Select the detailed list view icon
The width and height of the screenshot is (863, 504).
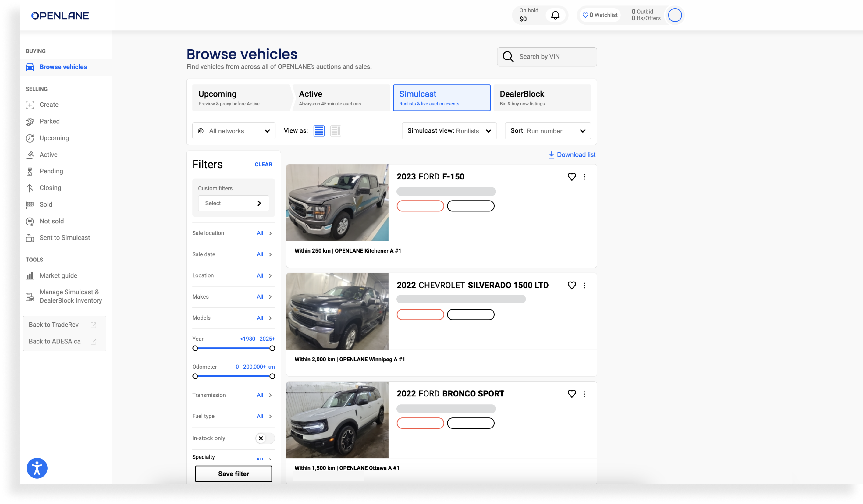(319, 131)
